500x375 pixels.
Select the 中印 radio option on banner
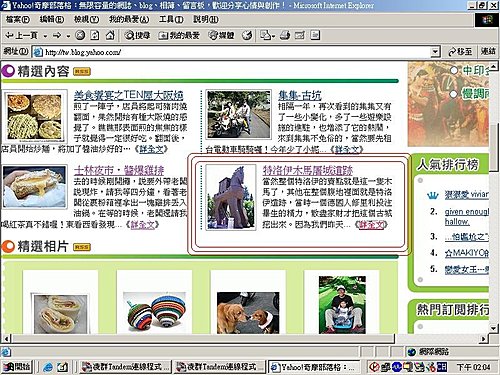[x=454, y=70]
